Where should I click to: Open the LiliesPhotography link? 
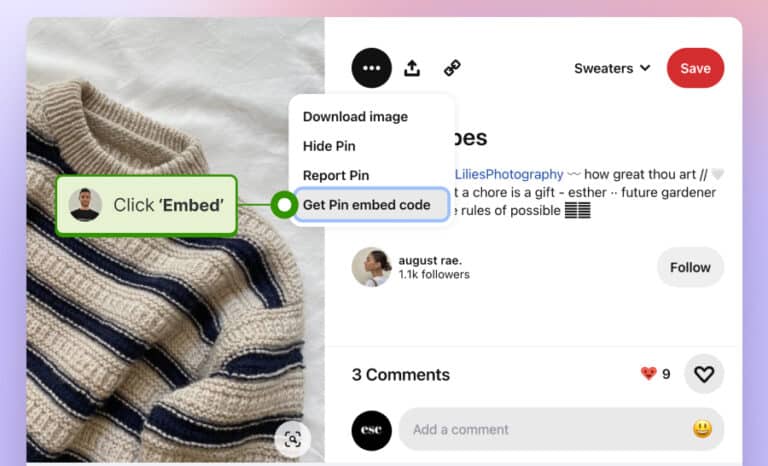[x=509, y=174]
